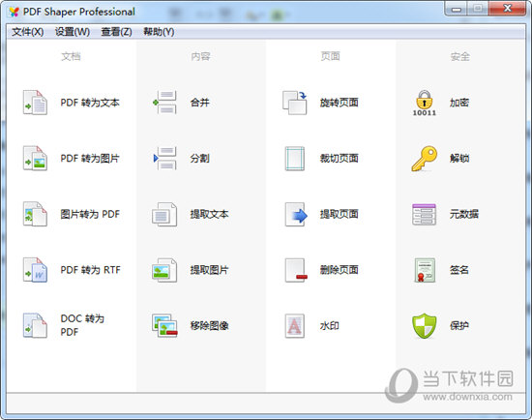
Task: Select the 移除图像 label
Action: pos(209,325)
